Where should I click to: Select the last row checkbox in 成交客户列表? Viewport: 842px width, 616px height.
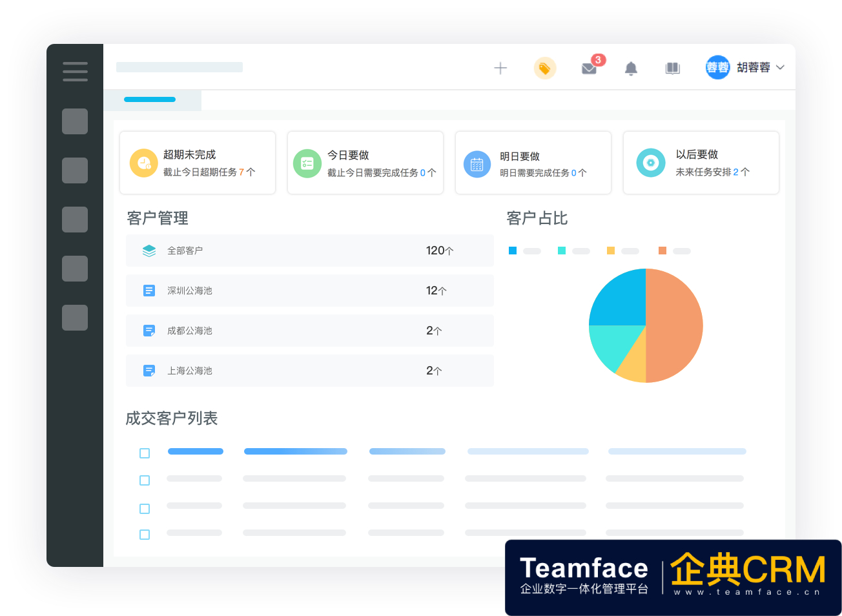[x=145, y=535]
